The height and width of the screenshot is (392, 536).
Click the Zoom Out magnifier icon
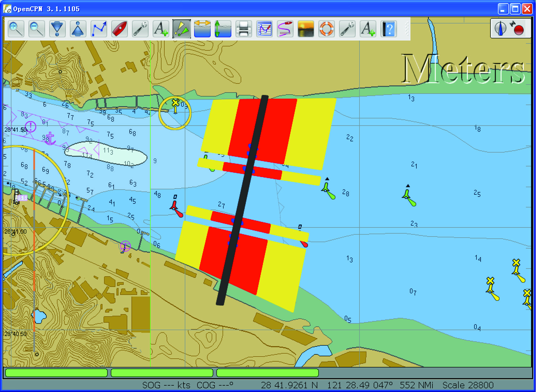pyautogui.click(x=36, y=29)
